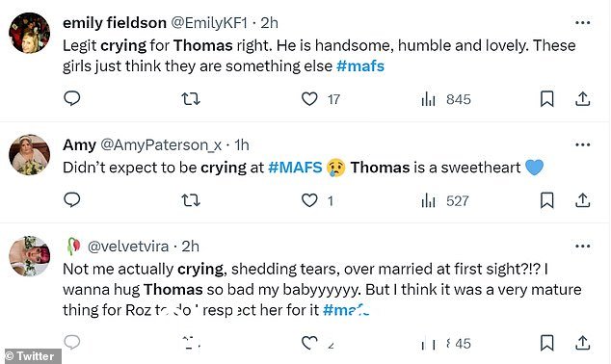Reply to emily fieldson's tweet
Image resolution: width=611 pixels, height=364 pixels.
point(72,98)
